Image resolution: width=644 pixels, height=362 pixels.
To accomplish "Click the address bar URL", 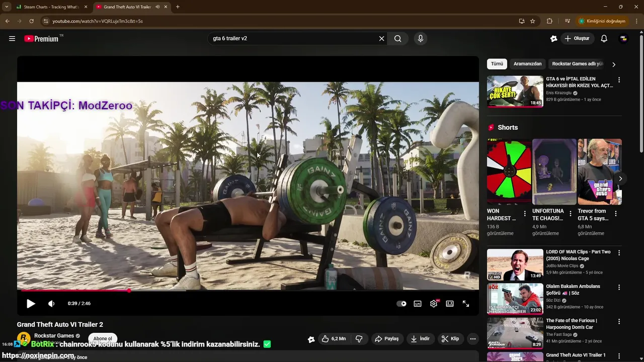I will 98,21.
